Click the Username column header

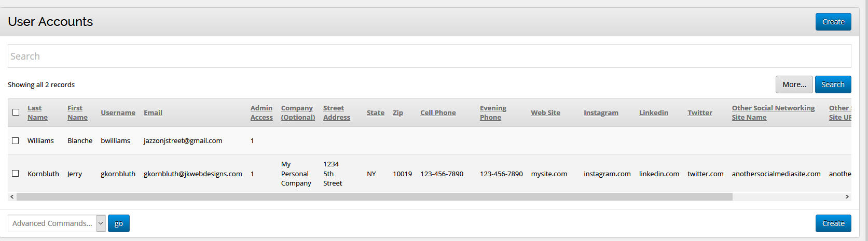[118, 112]
